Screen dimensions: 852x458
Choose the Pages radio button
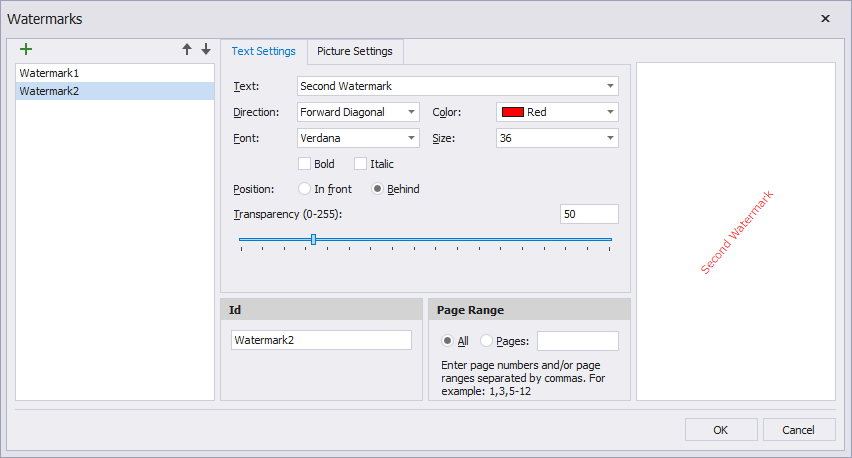pos(487,341)
